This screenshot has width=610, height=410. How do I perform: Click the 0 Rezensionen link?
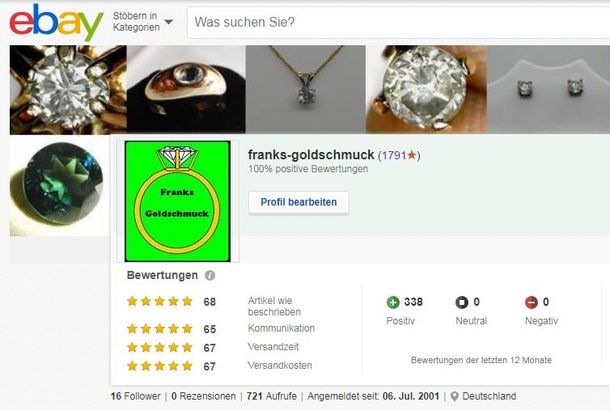[x=203, y=396]
